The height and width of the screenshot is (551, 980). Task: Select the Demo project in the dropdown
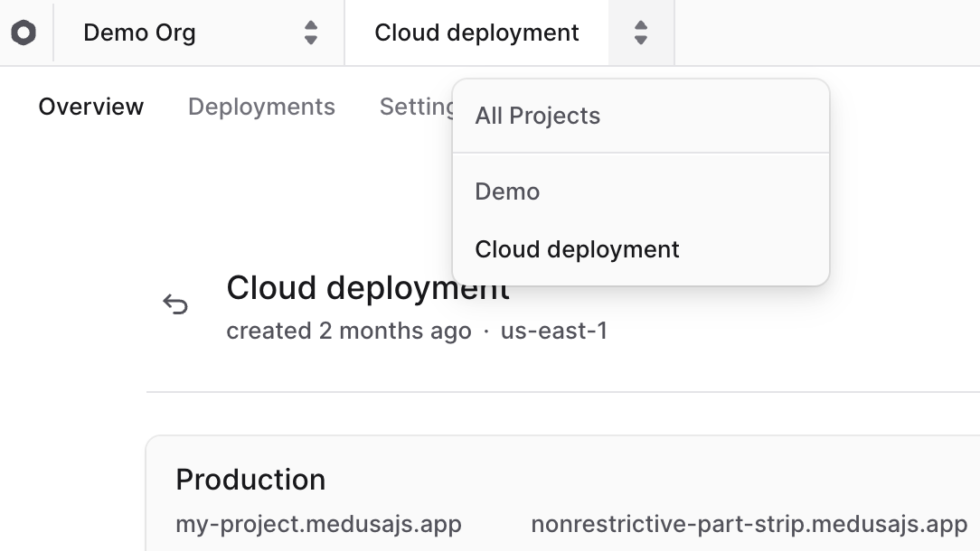click(507, 191)
